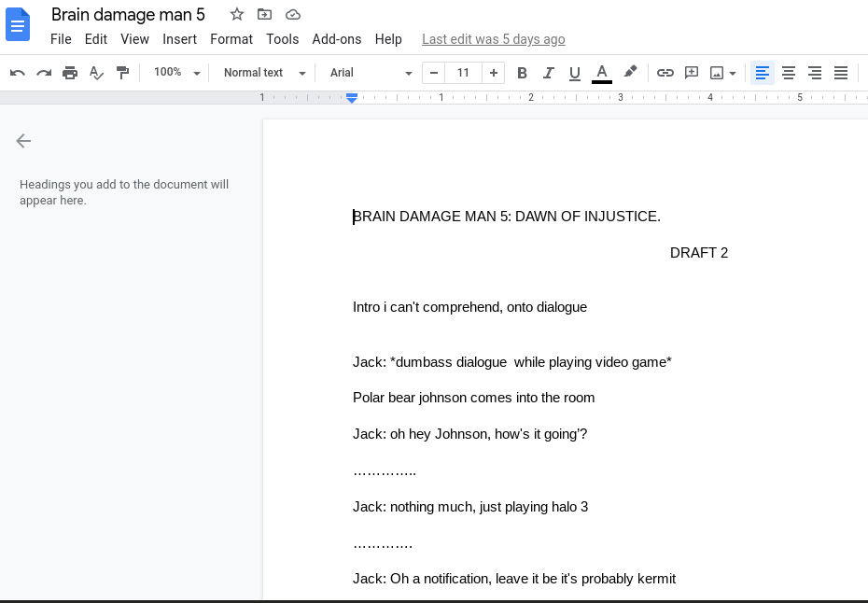
Task: Insert a link into the document
Action: coord(665,73)
